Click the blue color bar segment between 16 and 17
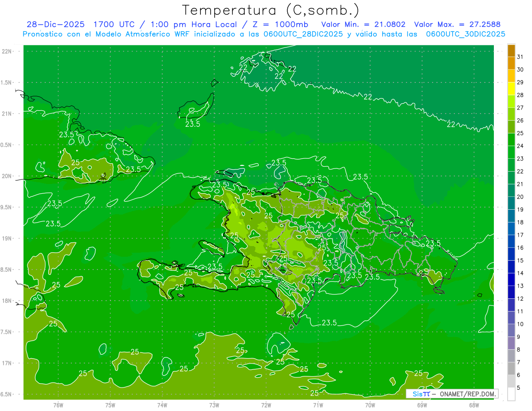532x411 pixels. click(x=511, y=242)
